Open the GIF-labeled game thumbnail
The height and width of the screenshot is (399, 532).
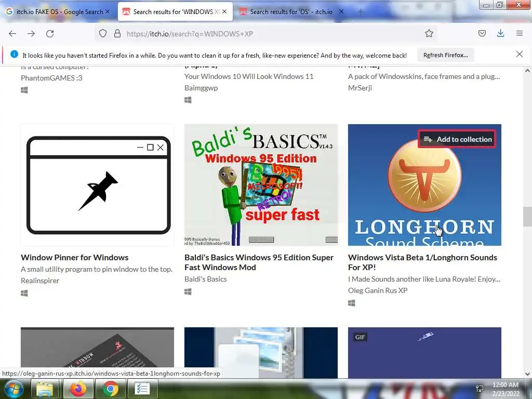(424, 353)
